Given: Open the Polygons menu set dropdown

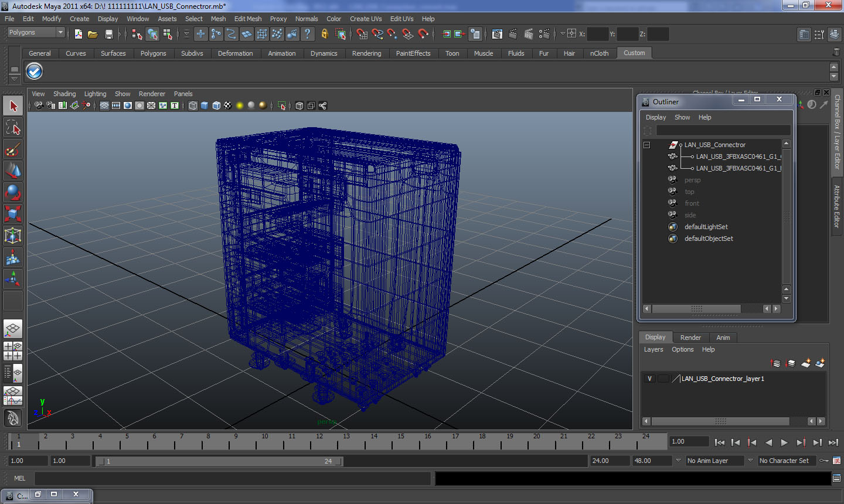Looking at the screenshot, I should pos(35,33).
